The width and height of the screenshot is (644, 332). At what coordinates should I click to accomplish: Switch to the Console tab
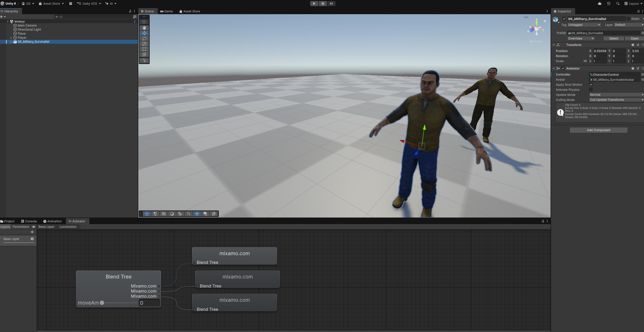[29, 221]
